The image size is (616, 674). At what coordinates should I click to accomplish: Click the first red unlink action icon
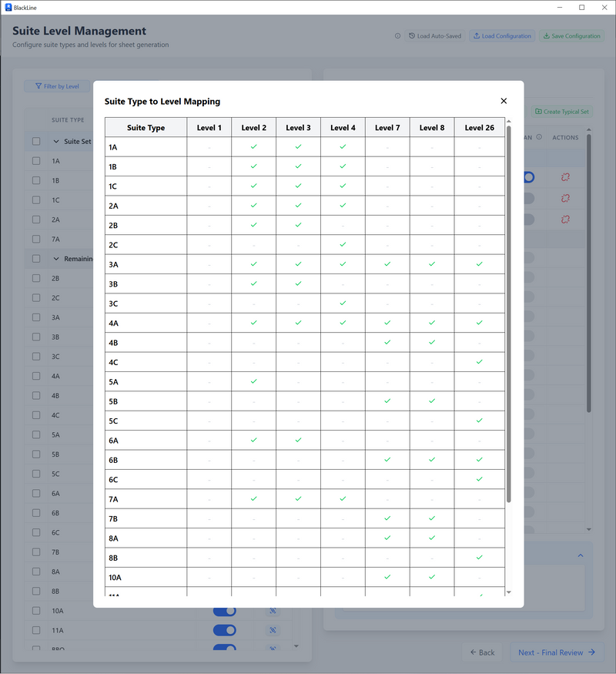point(565,177)
